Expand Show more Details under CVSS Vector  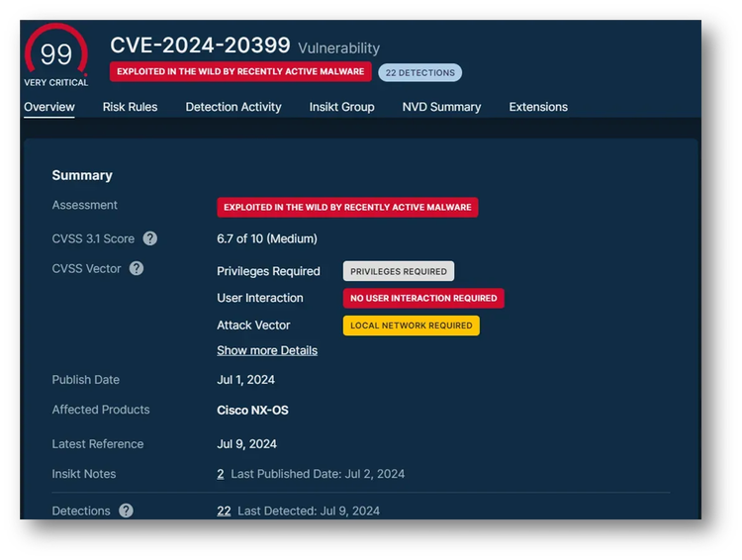(267, 350)
